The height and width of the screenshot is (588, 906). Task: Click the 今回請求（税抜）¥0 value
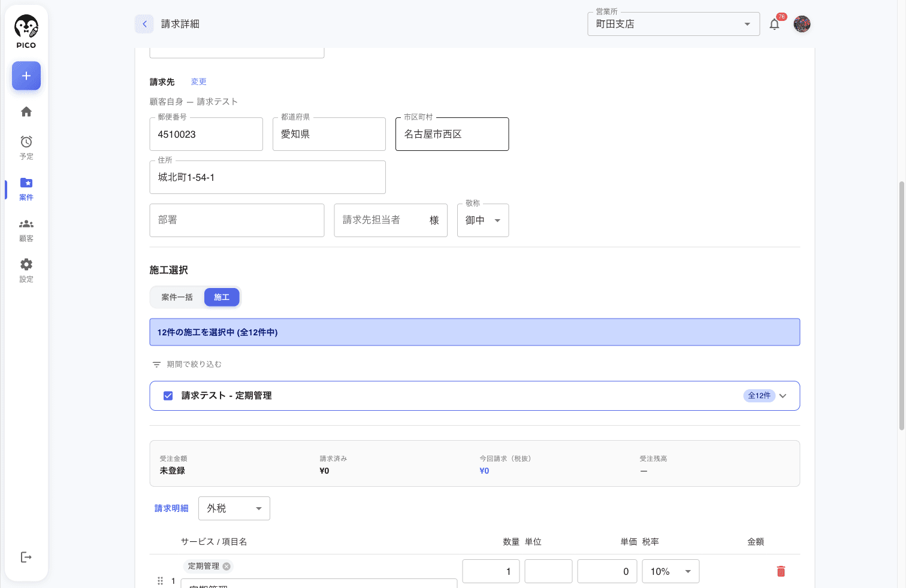484,471
